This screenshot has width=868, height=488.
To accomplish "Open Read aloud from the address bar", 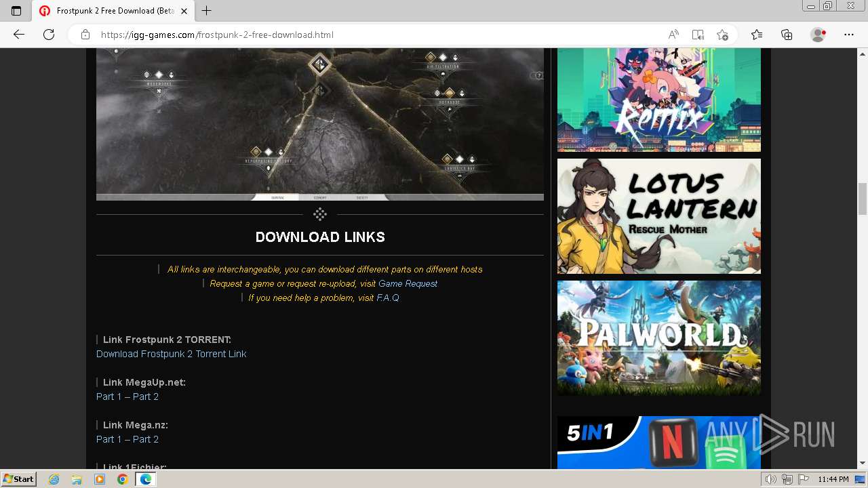I will (x=673, y=35).
